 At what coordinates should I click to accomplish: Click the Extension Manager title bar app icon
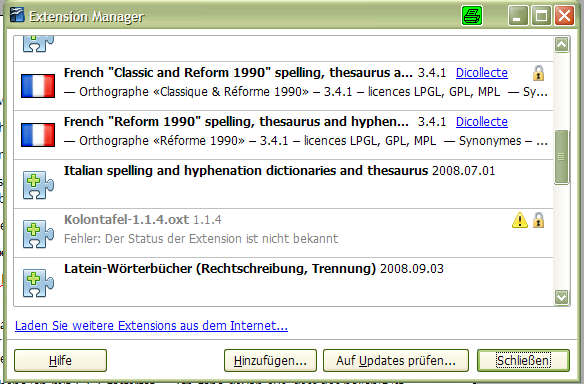(x=17, y=15)
